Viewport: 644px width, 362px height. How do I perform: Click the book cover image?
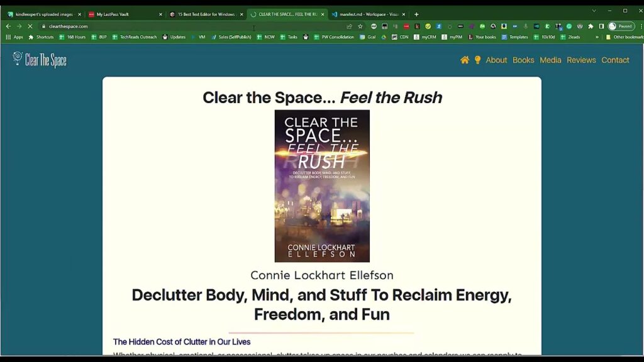pyautogui.click(x=322, y=186)
